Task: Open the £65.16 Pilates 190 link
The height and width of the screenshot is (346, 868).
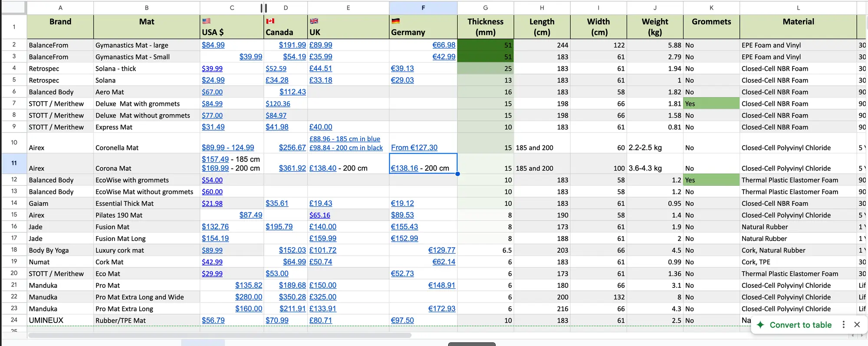Action: tap(320, 215)
